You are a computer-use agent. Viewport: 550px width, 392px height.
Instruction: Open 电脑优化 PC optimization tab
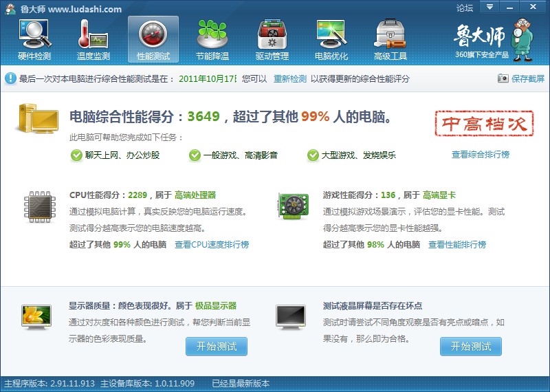pyautogui.click(x=331, y=40)
